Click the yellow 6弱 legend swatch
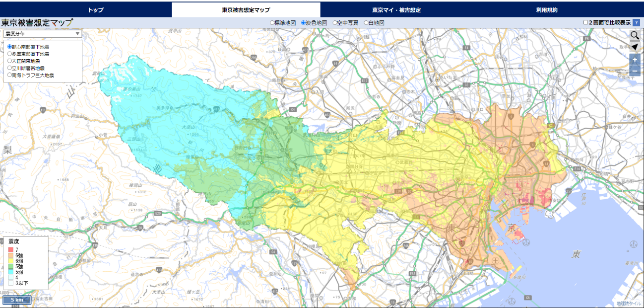 coord(10,261)
